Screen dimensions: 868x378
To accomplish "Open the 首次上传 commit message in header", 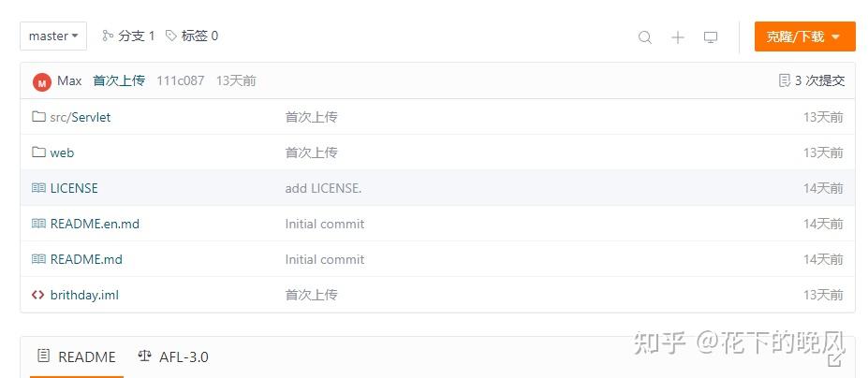I will [119, 80].
